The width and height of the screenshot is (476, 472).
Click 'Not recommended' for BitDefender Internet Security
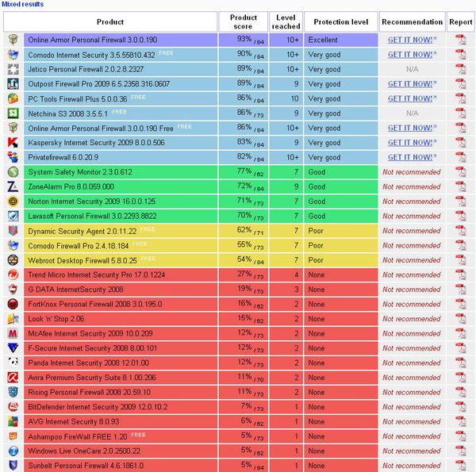pos(411,407)
